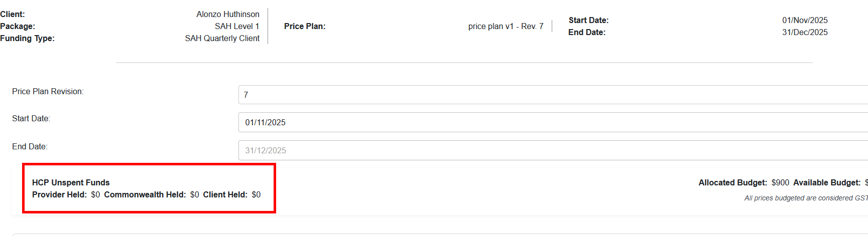868x236 pixels.
Task: Click the SAH Quarterly Client funding type
Action: 222,38
